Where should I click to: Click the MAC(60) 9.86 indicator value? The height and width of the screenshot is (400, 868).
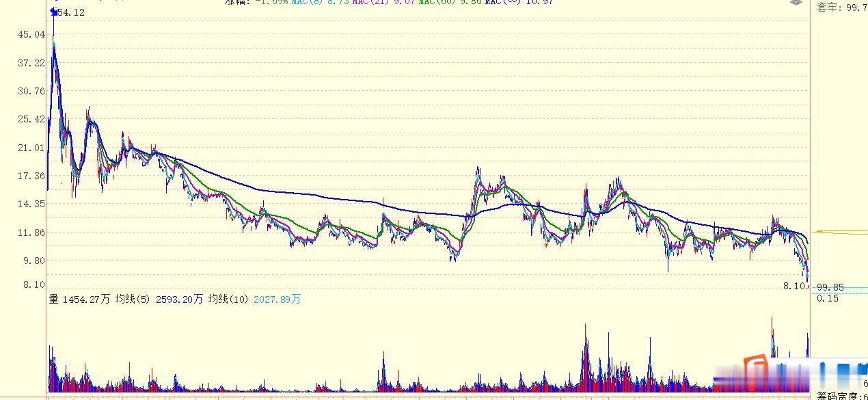point(449,2)
